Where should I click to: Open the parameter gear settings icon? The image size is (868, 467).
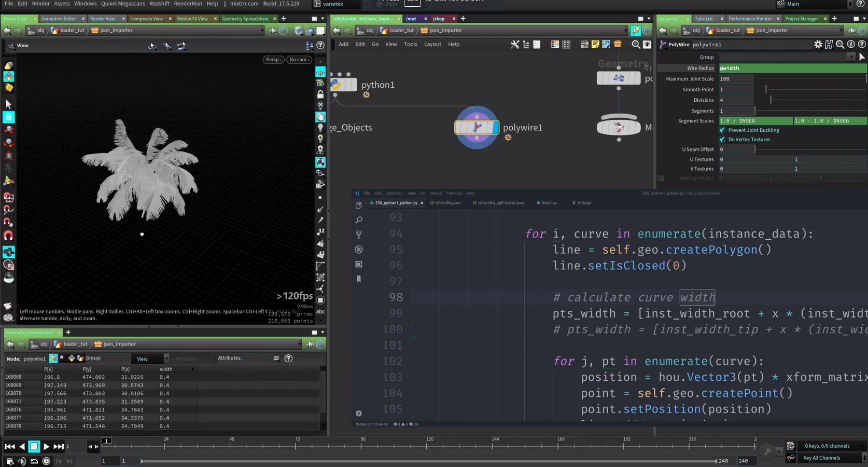click(818, 45)
